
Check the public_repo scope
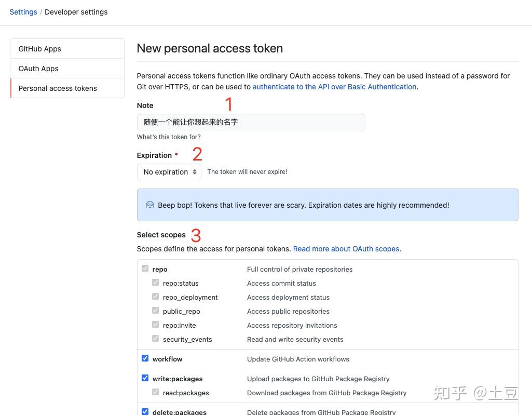click(x=155, y=310)
